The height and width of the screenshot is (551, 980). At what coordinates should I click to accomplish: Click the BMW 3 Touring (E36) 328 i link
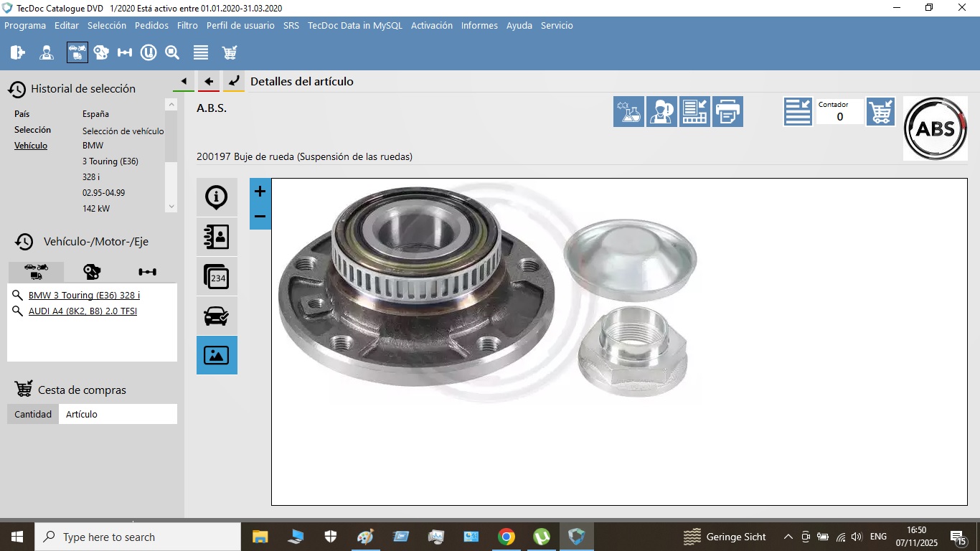[x=84, y=296]
